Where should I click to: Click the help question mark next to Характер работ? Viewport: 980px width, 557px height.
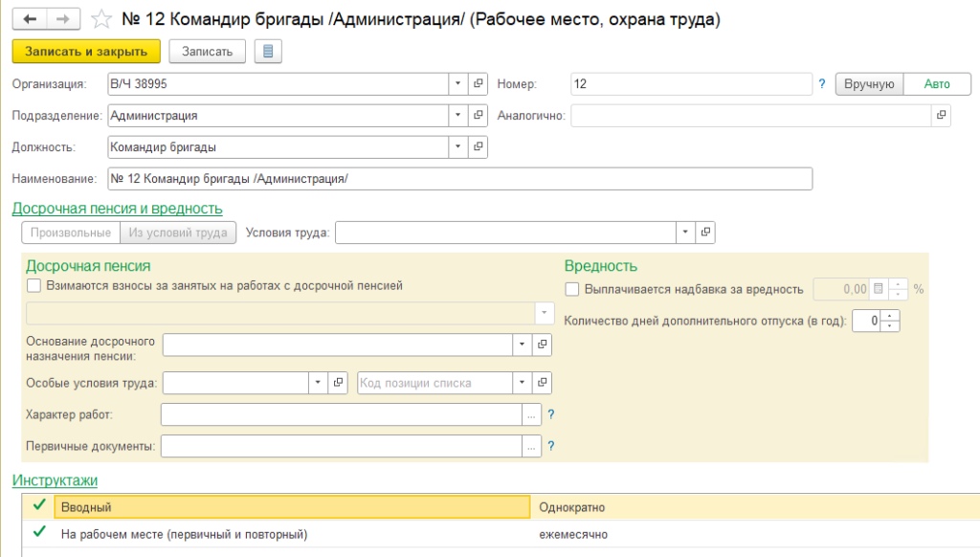point(550,414)
